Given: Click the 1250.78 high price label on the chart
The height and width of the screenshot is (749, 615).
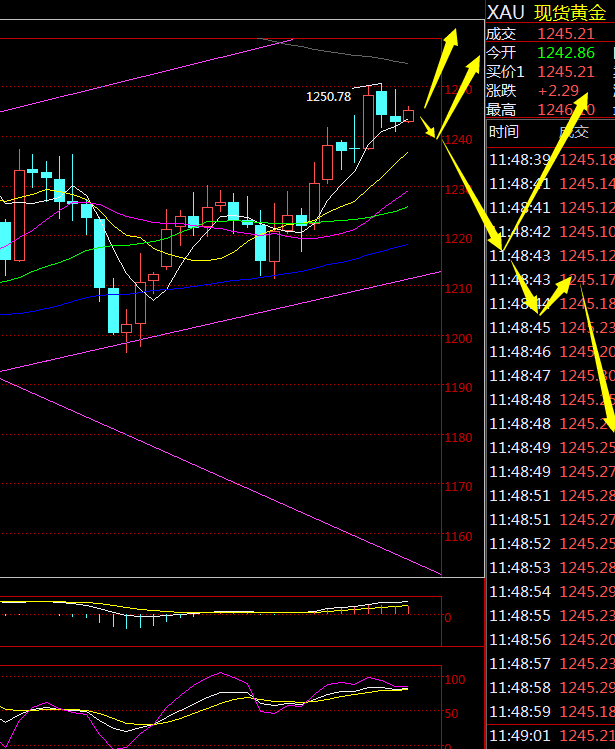Looking at the screenshot, I should (328, 96).
